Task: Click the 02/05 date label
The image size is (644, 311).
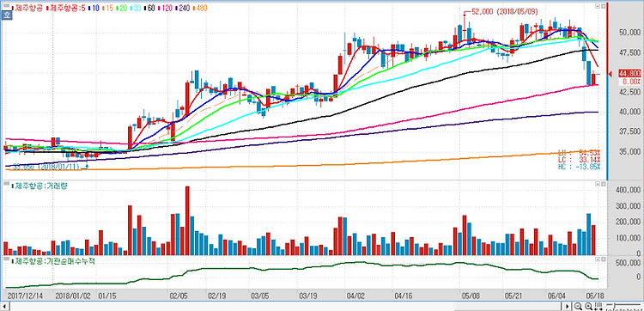Action: (x=179, y=296)
